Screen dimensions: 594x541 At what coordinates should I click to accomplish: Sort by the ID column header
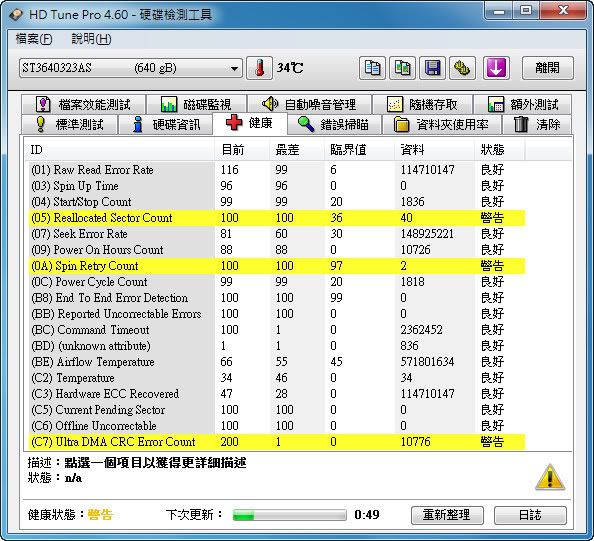tap(120, 150)
